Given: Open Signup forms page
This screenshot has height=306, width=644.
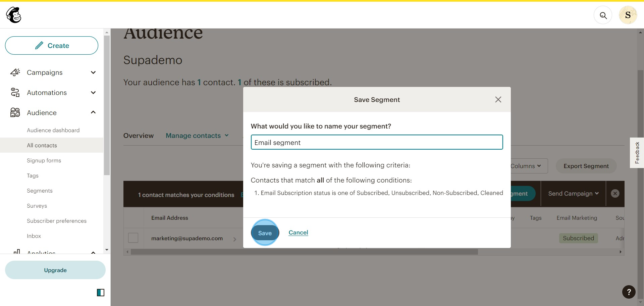Looking at the screenshot, I should pyautogui.click(x=44, y=160).
